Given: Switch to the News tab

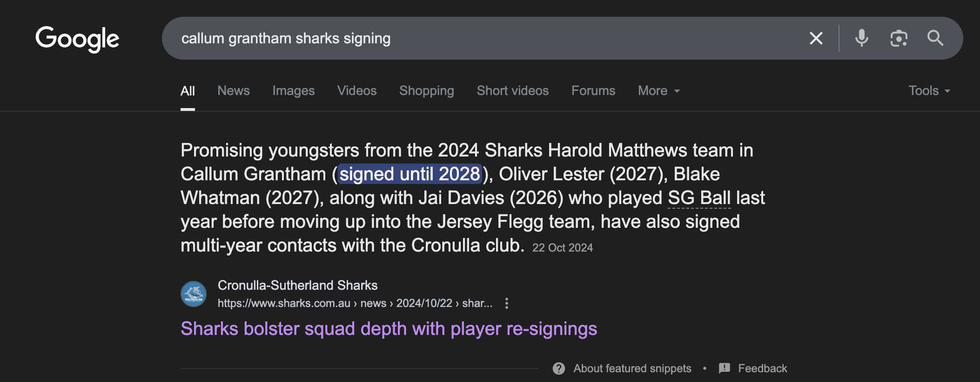Looking at the screenshot, I should coord(234,91).
